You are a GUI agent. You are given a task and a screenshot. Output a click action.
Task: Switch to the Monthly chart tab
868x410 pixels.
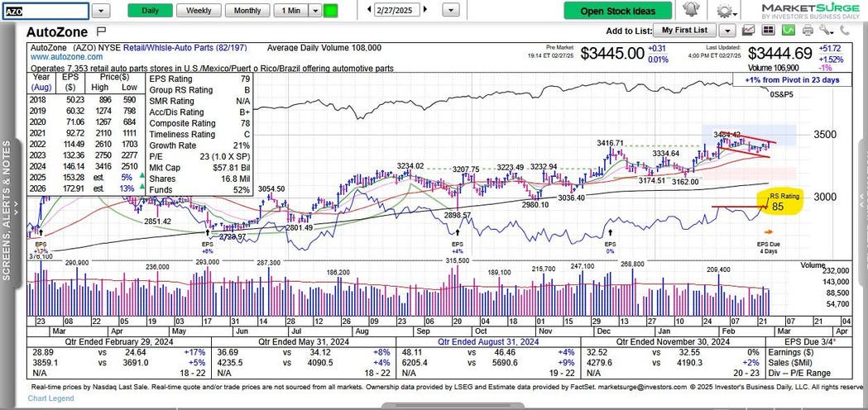[247, 11]
